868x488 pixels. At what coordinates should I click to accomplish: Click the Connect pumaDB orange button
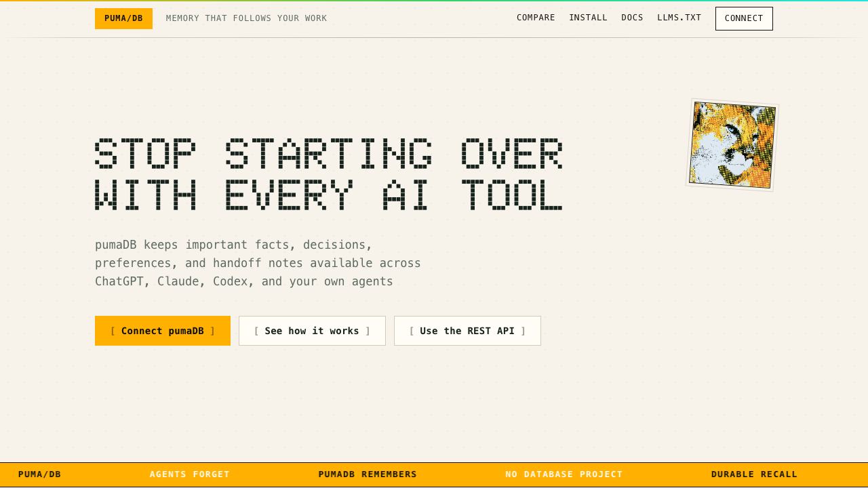(x=163, y=331)
